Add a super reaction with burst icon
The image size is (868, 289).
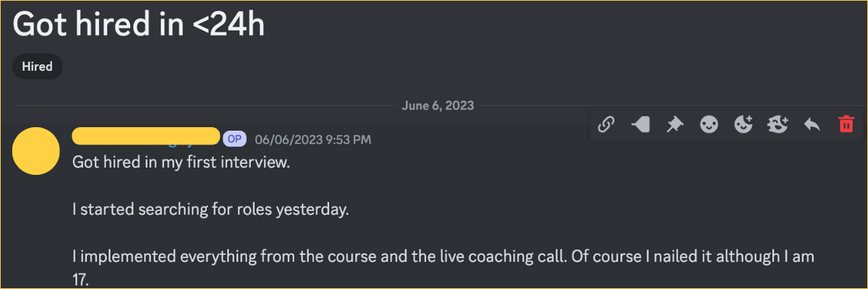778,125
